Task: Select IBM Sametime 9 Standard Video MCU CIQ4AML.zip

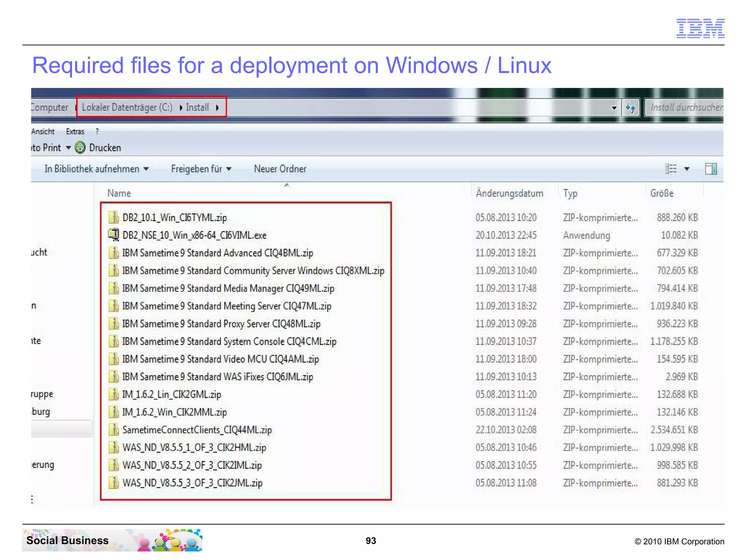Action: pyautogui.click(x=221, y=359)
